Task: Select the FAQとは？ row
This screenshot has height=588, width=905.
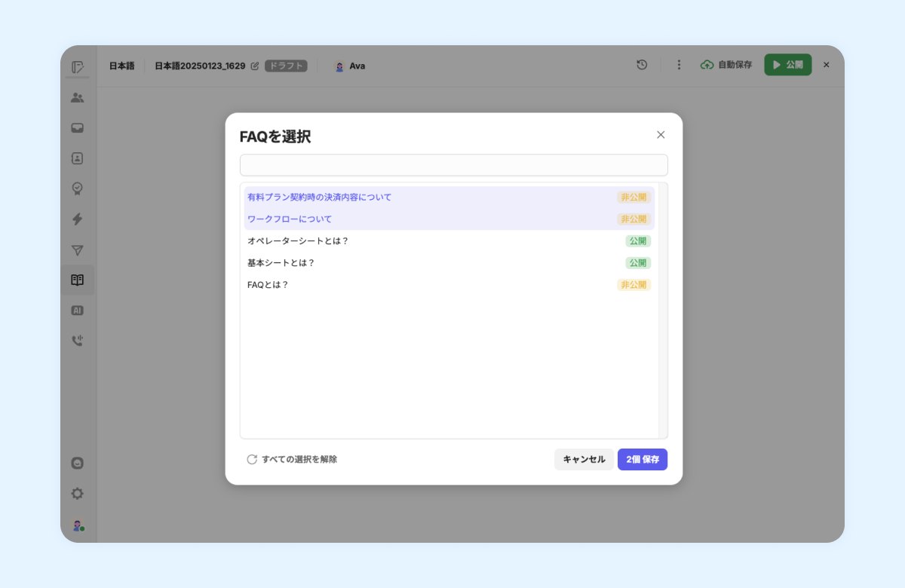Action: point(449,285)
